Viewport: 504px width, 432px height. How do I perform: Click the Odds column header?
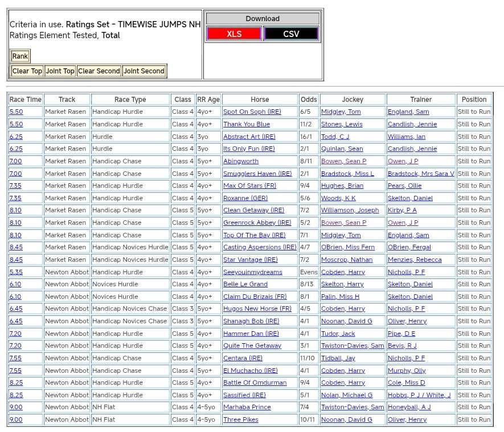[x=309, y=100]
